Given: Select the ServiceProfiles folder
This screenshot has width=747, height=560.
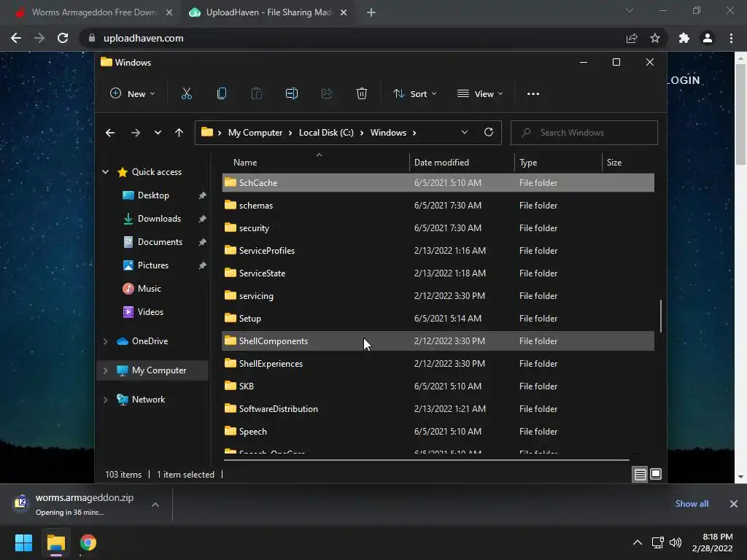Looking at the screenshot, I should 438,251.
